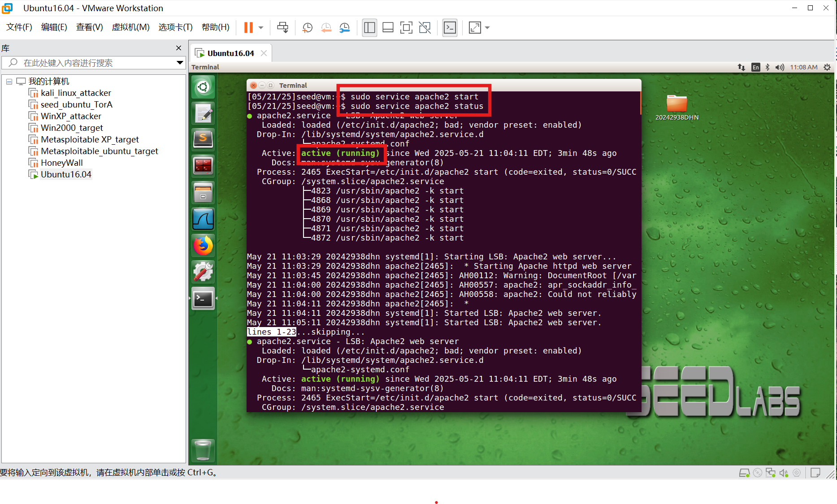837x504 pixels.
Task: Click the hard disk device status icon
Action: click(744, 473)
